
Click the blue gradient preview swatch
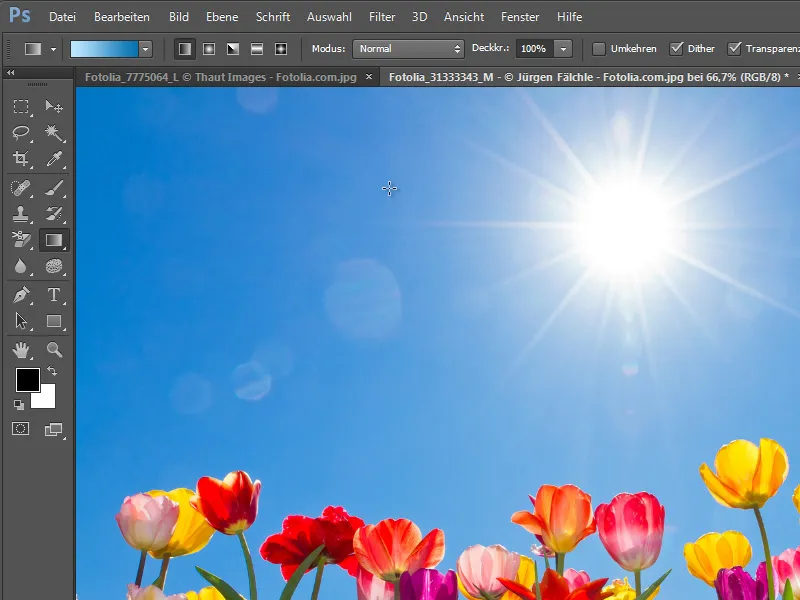point(105,49)
